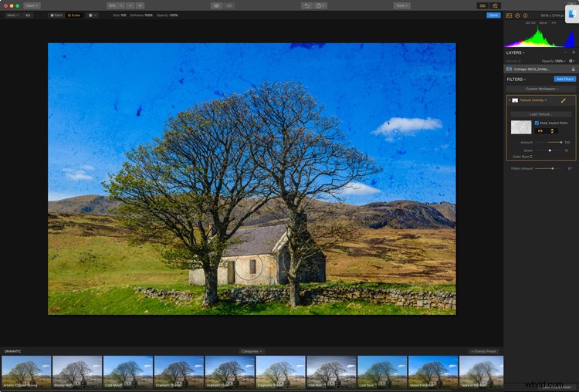Open the layer settings gear menu
The image size is (579, 392).
tap(571, 61)
